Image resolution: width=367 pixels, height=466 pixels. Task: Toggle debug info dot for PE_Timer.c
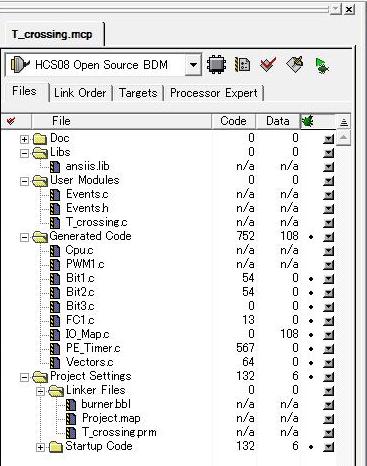[311, 349]
